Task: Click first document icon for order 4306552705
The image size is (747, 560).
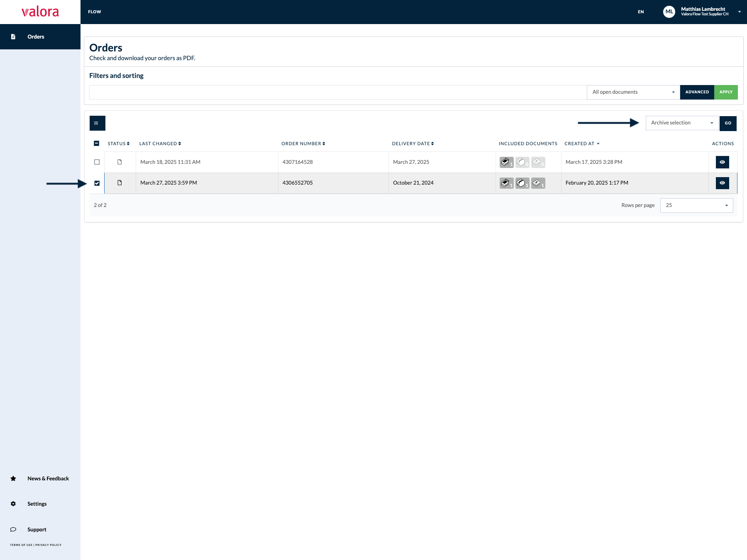Action: click(506, 183)
